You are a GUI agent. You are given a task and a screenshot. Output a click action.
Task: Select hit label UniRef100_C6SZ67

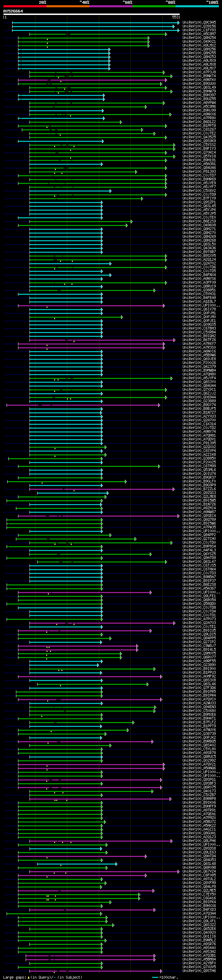(x=199, y=129)
